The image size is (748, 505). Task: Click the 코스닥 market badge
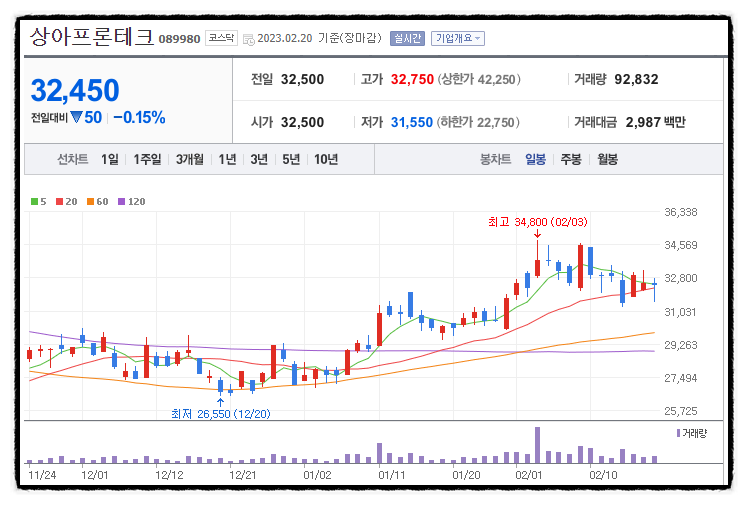[x=221, y=38]
